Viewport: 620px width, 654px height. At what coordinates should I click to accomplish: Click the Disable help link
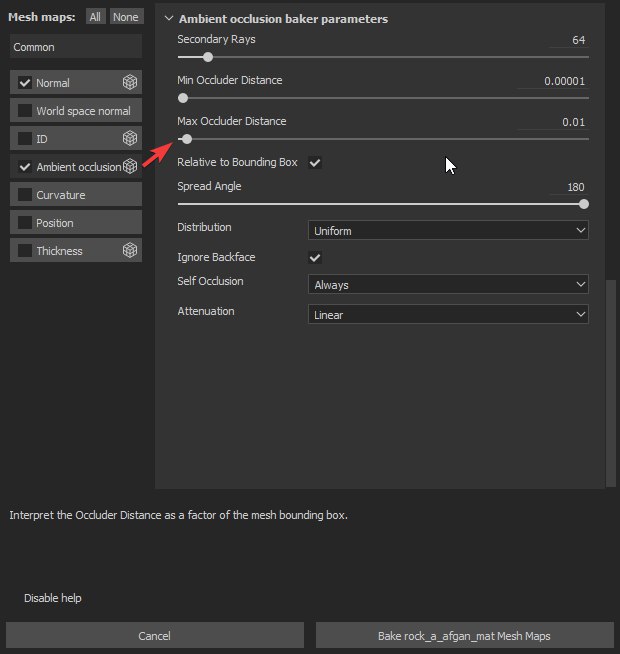pos(53,598)
